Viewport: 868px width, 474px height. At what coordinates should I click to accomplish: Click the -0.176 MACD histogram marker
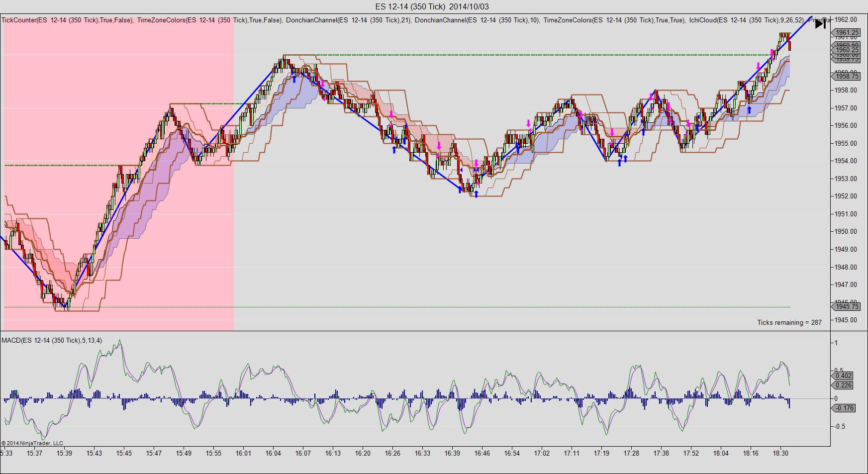click(843, 408)
